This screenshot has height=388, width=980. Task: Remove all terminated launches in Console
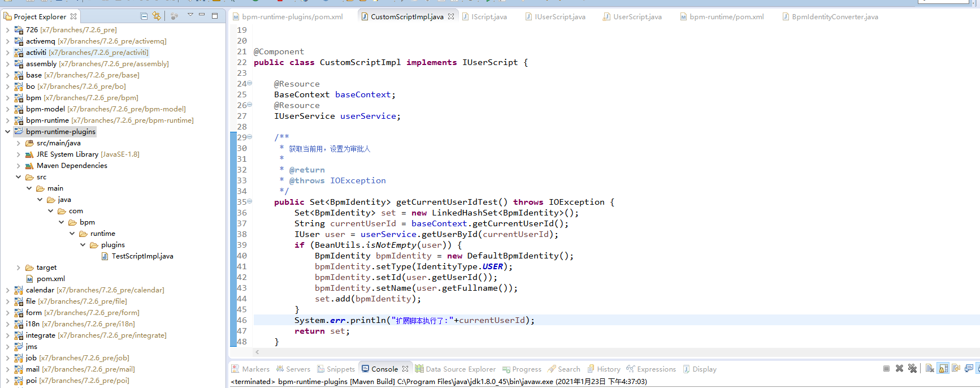(912, 369)
